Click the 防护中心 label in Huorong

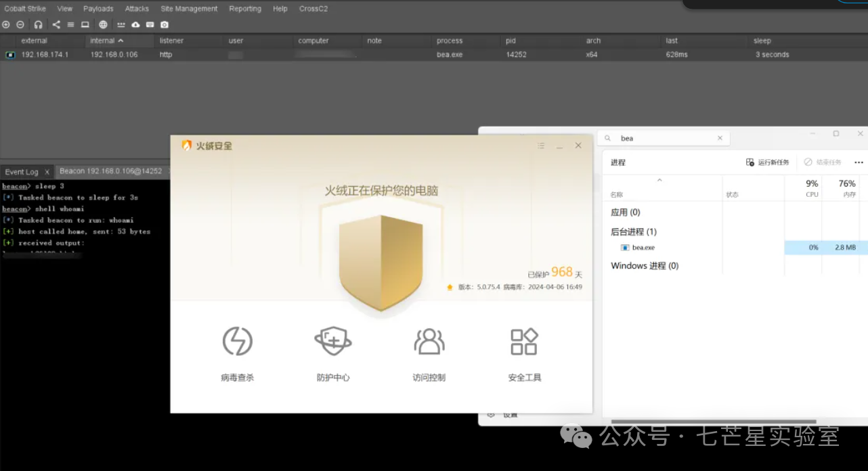(x=333, y=378)
